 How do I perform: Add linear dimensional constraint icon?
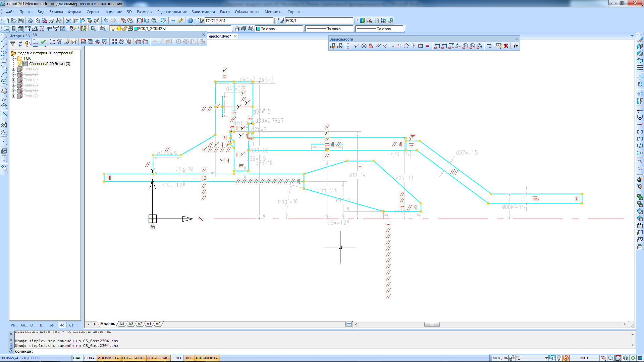[x=437, y=46]
